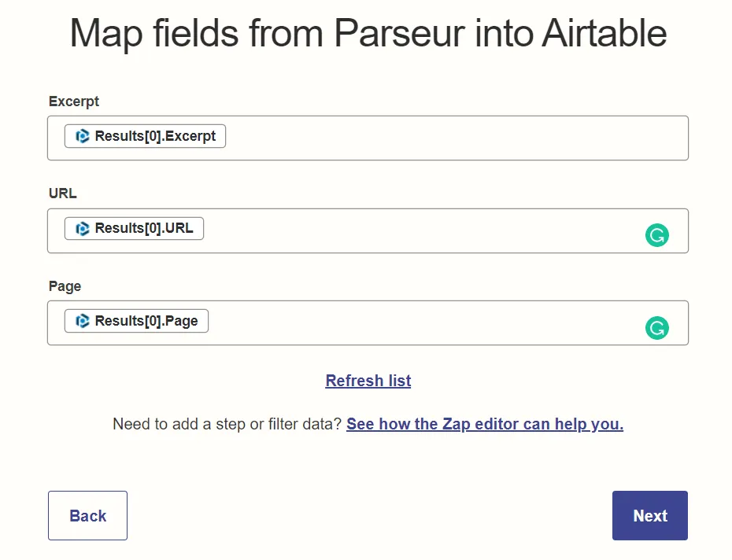Viewport: 732px width, 560px height.
Task: Click the Parseur icon inside the URL token
Action: click(83, 228)
